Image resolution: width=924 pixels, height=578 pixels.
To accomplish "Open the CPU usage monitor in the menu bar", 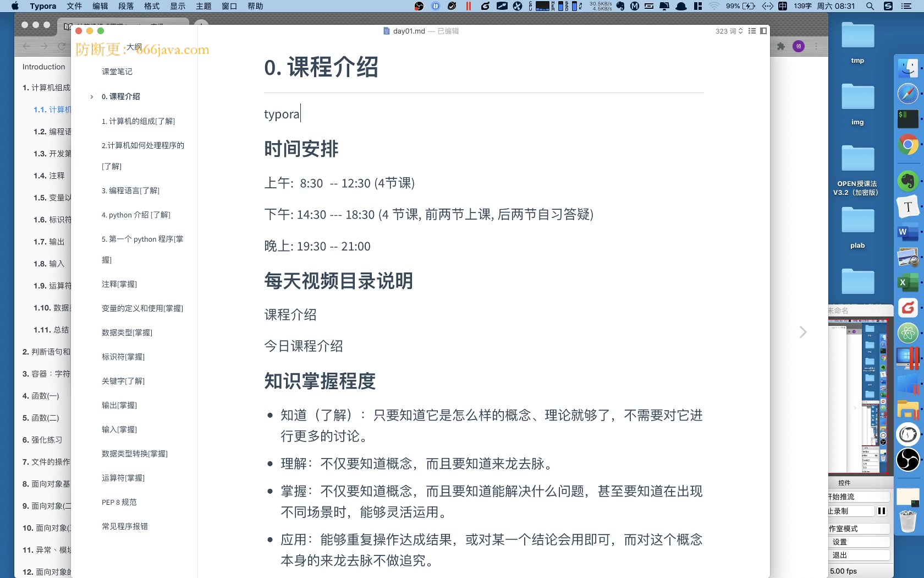I will (x=542, y=6).
